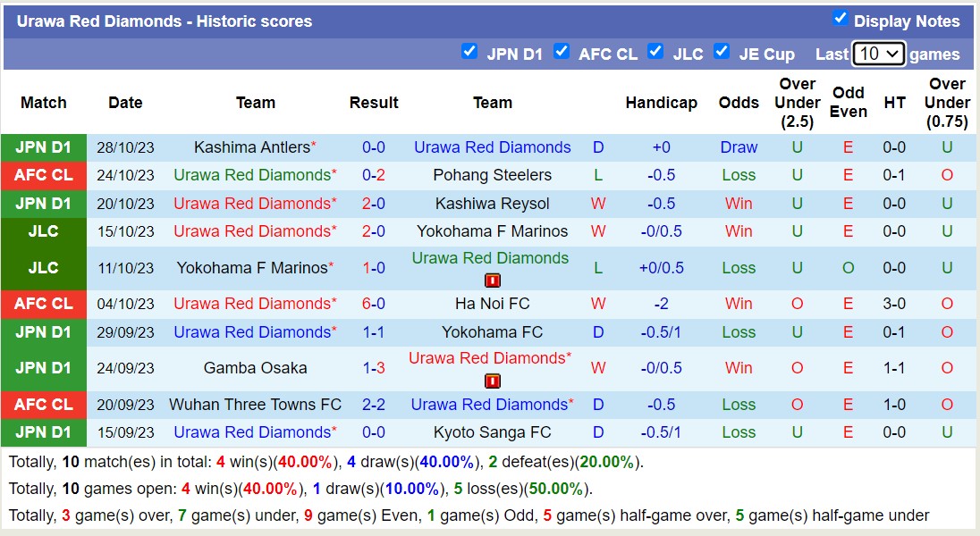Select the JPN D1 badge in the first row

coord(43,147)
